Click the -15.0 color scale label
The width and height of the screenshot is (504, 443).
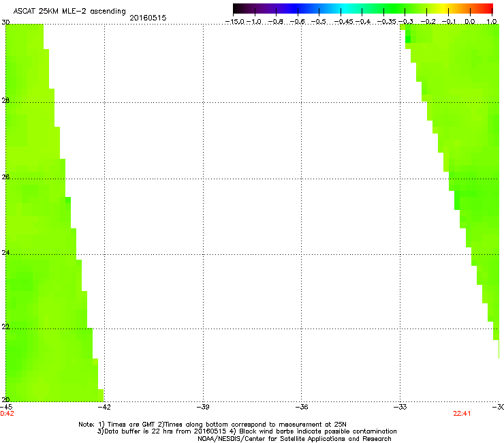tap(235, 22)
